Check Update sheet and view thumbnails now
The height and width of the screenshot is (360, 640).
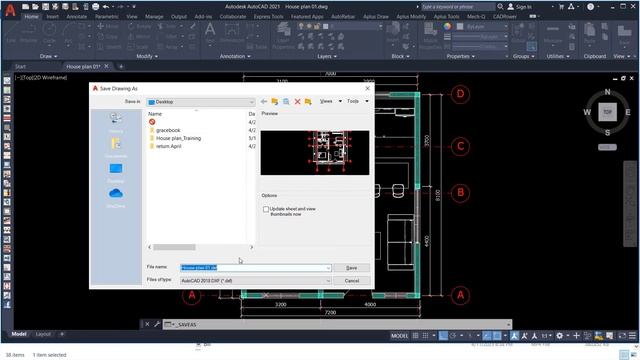(x=266, y=209)
